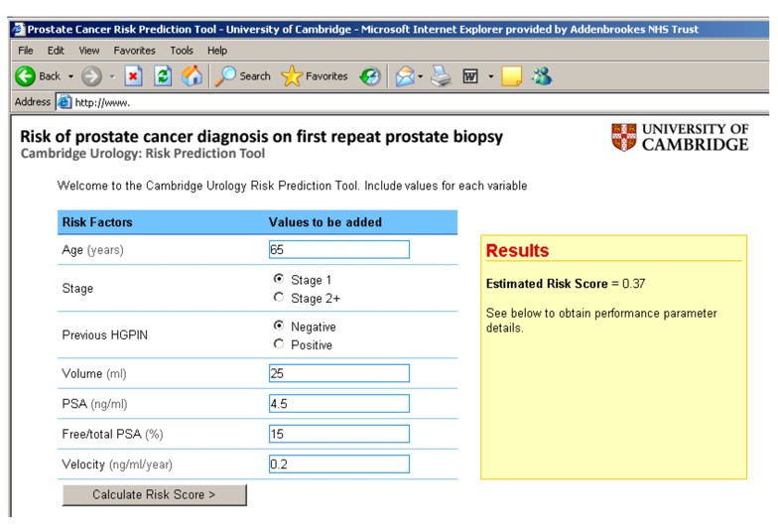Screen dimensions: 778x532
Task: Go to Home page icon
Action: (193, 75)
